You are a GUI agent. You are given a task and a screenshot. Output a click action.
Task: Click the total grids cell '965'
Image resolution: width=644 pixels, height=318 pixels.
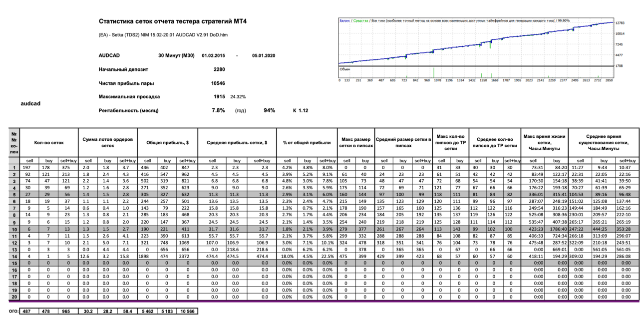tap(69, 311)
